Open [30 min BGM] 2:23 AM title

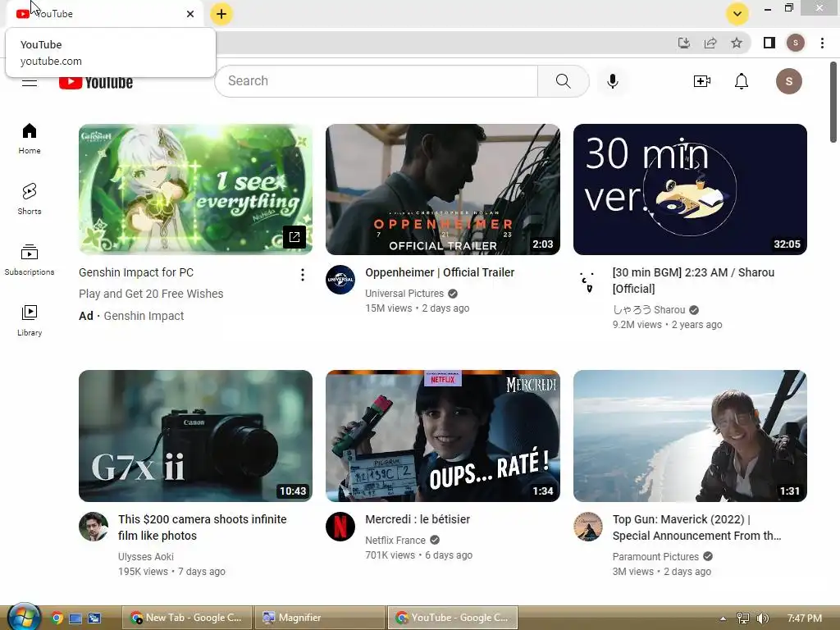click(694, 281)
